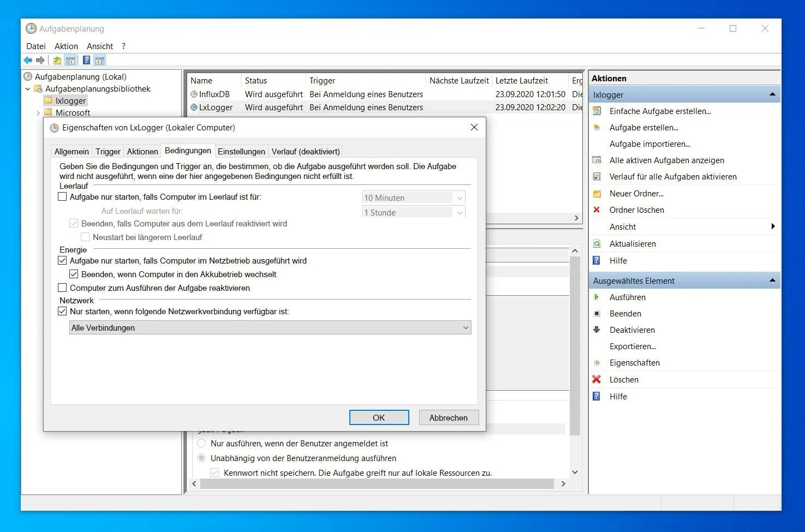Viewport: 805px width, 532px height.
Task: Toggle 'Neustart bei längerem Leerlauf' checkbox
Action: click(x=85, y=237)
